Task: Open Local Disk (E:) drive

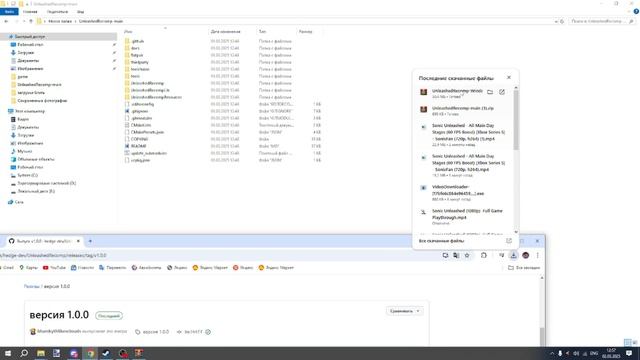Action: coord(36,191)
